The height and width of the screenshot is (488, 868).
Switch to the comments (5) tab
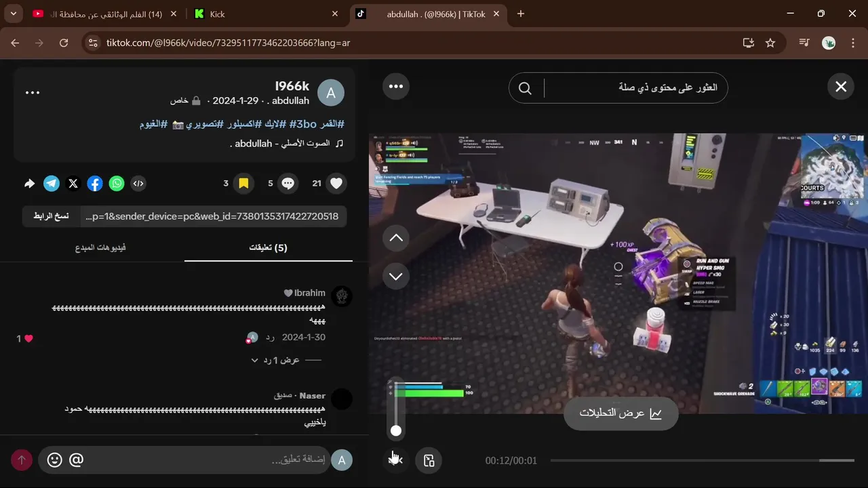(x=269, y=247)
